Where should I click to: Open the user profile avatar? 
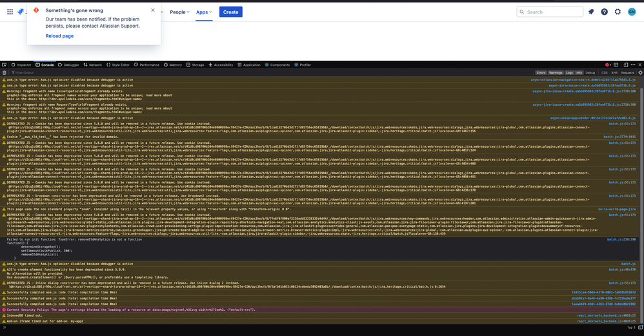pyautogui.click(x=632, y=12)
